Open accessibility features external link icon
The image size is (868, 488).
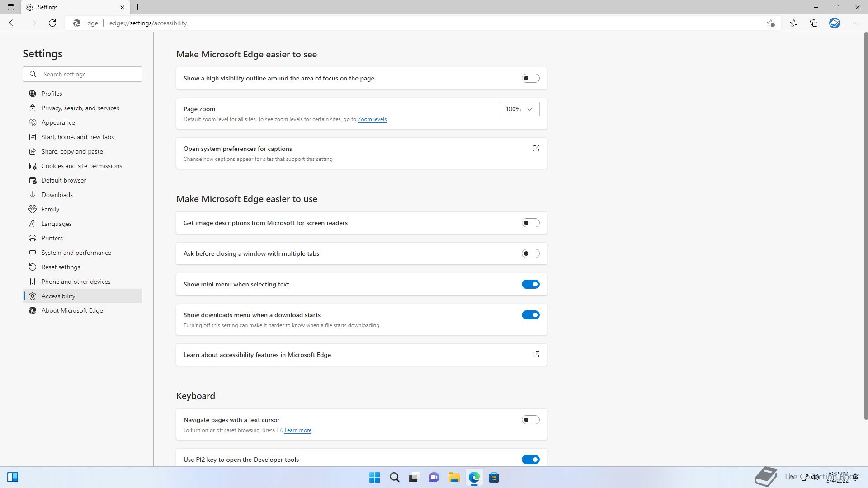(x=536, y=354)
